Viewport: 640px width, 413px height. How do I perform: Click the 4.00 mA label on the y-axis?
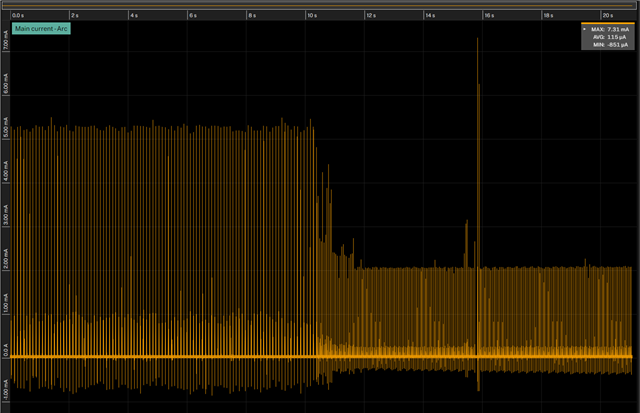(x=5, y=171)
